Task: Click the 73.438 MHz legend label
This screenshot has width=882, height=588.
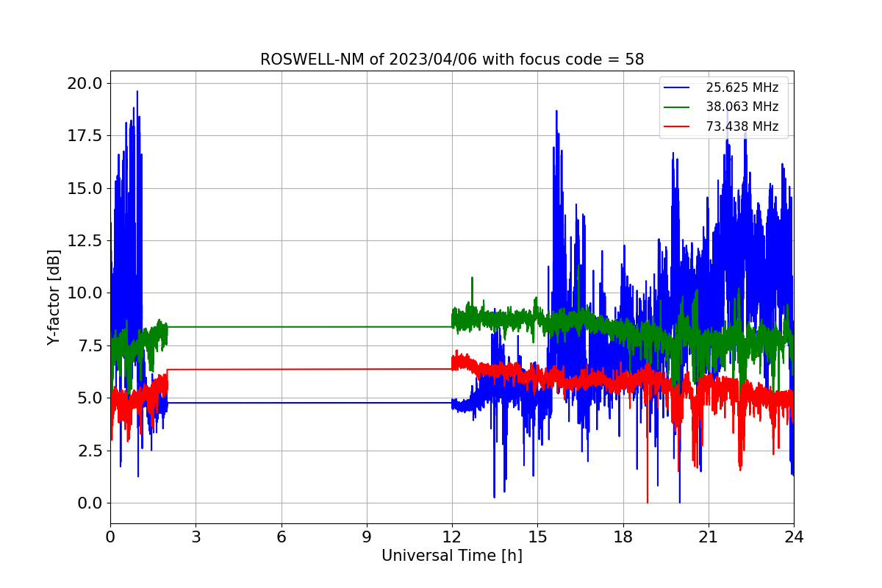Action: click(742, 126)
